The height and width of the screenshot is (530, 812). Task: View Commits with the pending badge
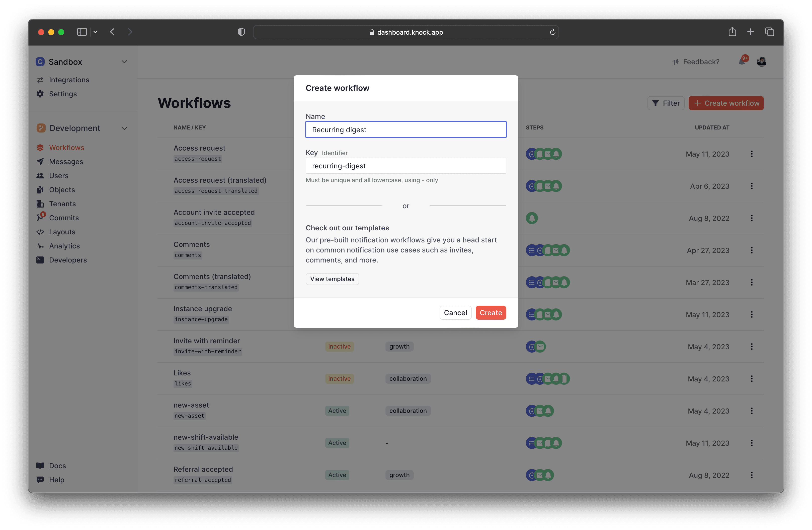[x=64, y=218]
